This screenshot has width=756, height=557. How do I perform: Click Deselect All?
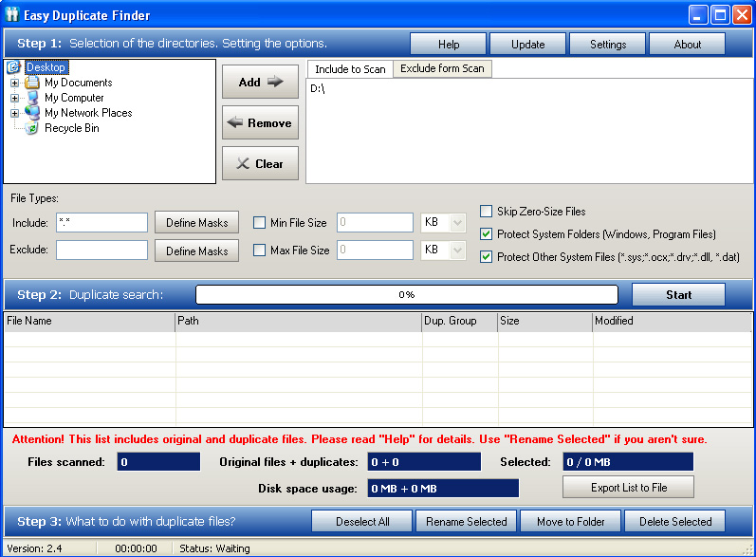(x=362, y=521)
